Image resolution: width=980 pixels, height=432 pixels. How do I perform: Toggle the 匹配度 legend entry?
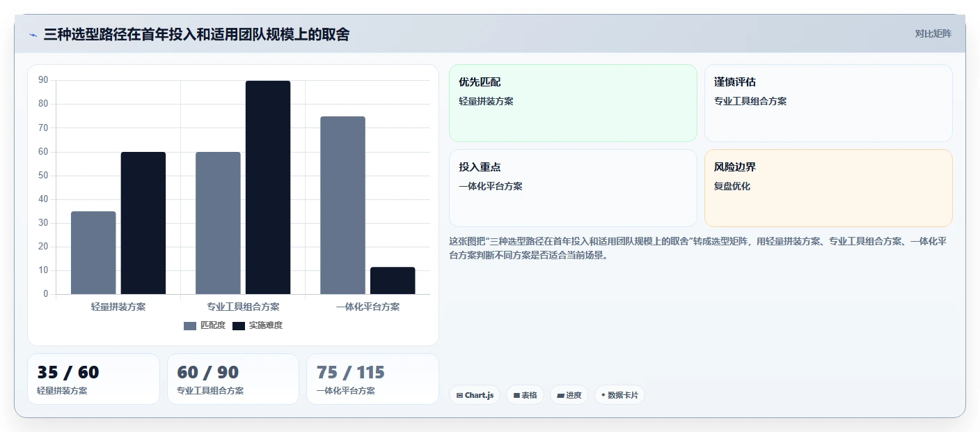tap(205, 325)
